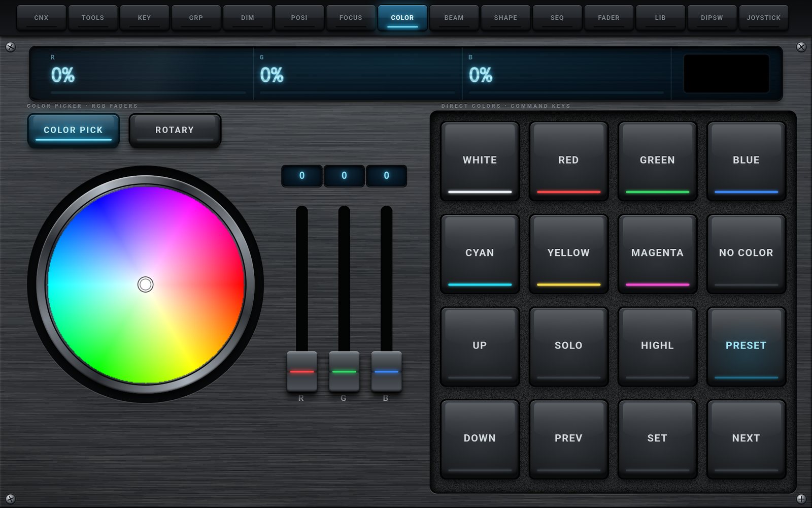Open the FADER tab
The width and height of the screenshot is (812, 508).
pyautogui.click(x=608, y=18)
